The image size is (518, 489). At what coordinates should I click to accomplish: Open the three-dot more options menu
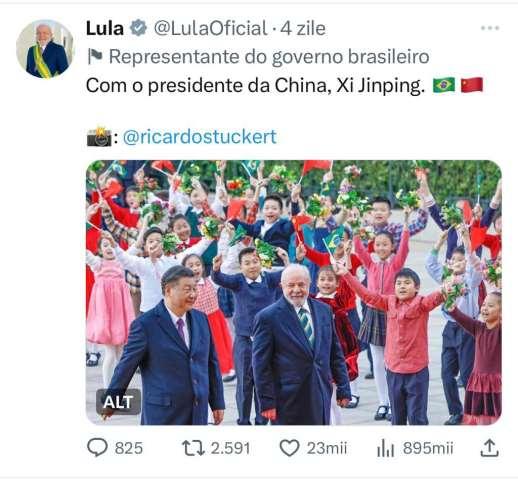(490, 28)
